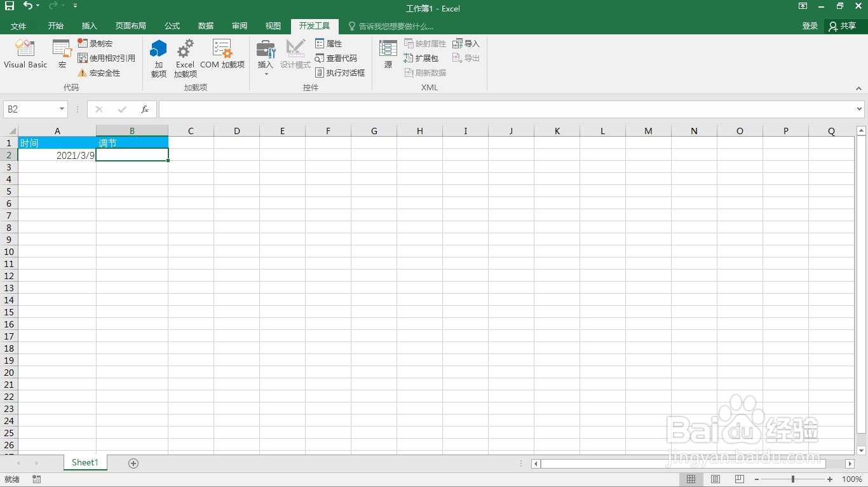Image resolution: width=868 pixels, height=487 pixels.
Task: Click XML Export (导出)
Action: pyautogui.click(x=466, y=58)
